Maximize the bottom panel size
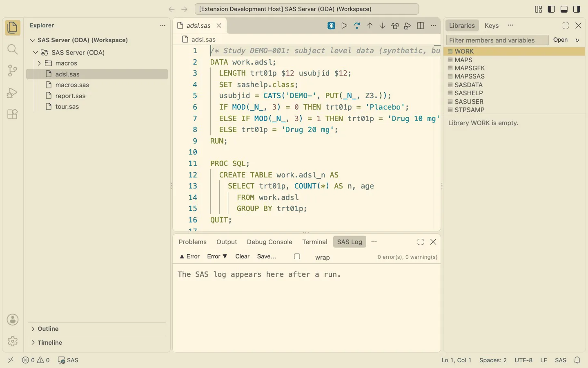 (x=421, y=242)
